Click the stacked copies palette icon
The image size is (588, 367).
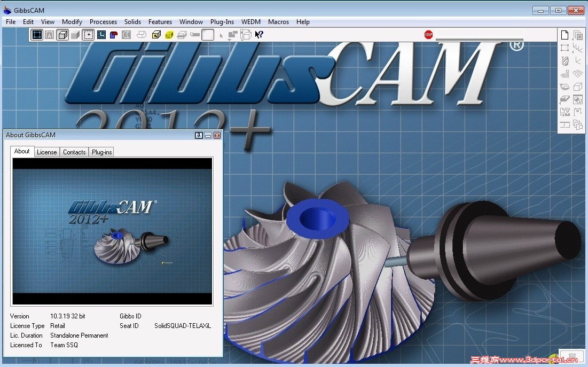(578, 124)
